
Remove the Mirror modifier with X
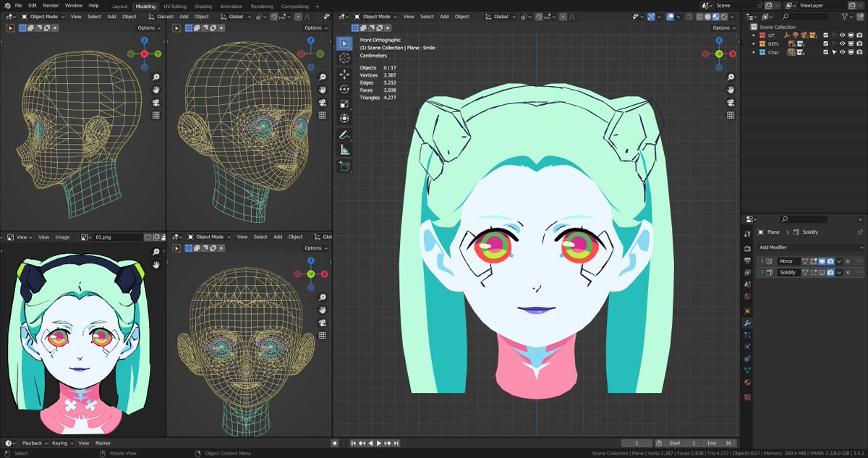pyautogui.click(x=848, y=261)
